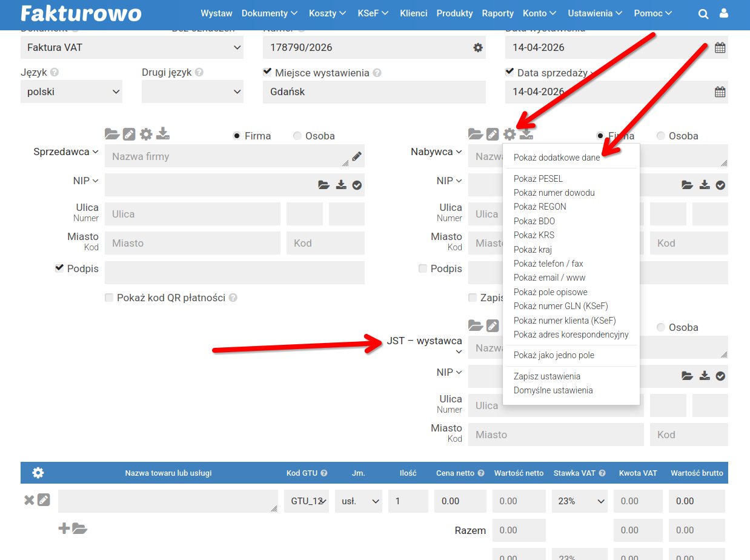The width and height of the screenshot is (750, 560).
Task: Open the Stawka VAT 23% dropdown
Action: click(x=580, y=501)
